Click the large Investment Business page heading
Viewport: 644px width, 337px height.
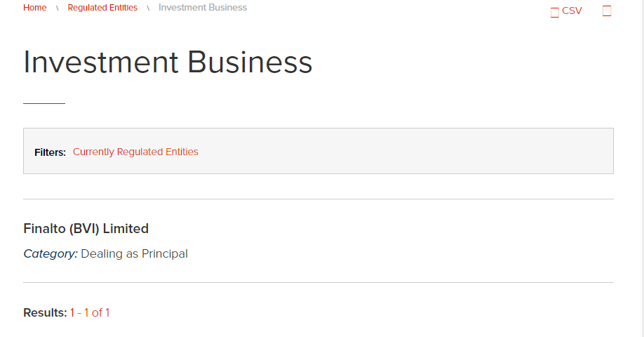point(168,62)
